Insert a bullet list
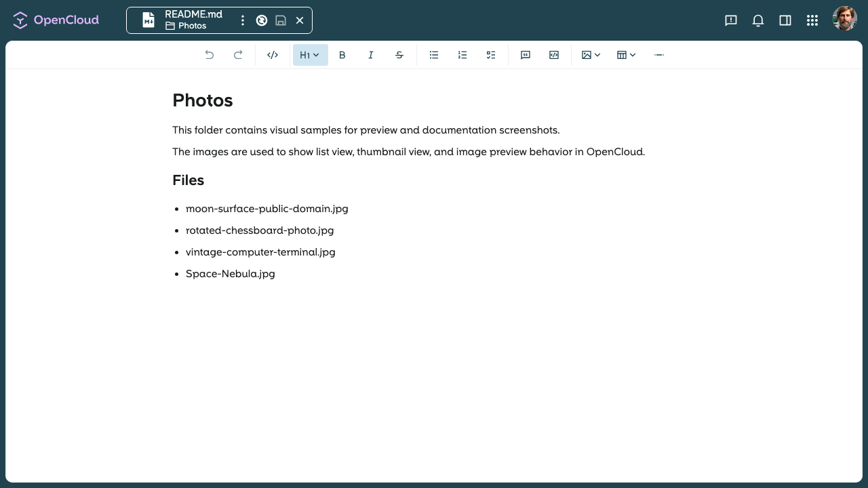Viewport: 868px width, 488px height. [x=434, y=55]
